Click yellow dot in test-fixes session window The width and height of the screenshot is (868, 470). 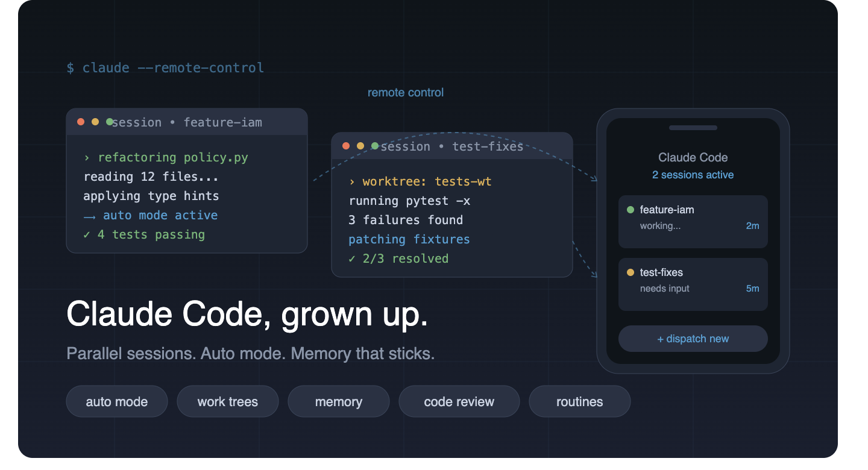pos(360,146)
